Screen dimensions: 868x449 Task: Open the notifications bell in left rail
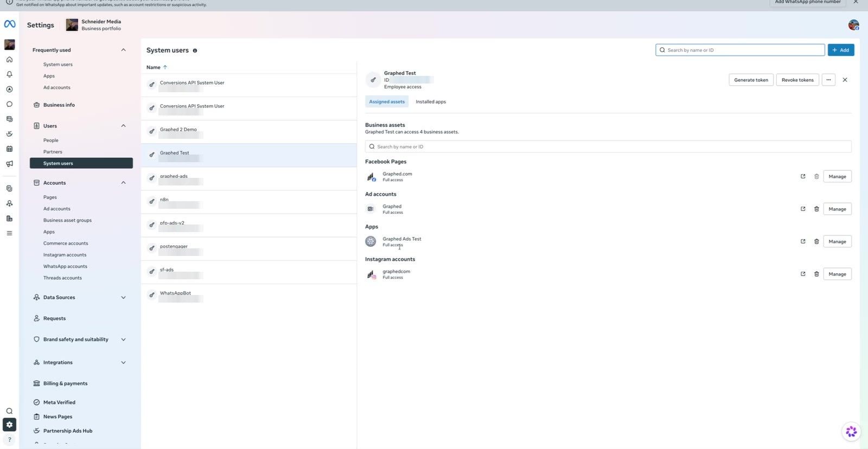click(x=9, y=74)
